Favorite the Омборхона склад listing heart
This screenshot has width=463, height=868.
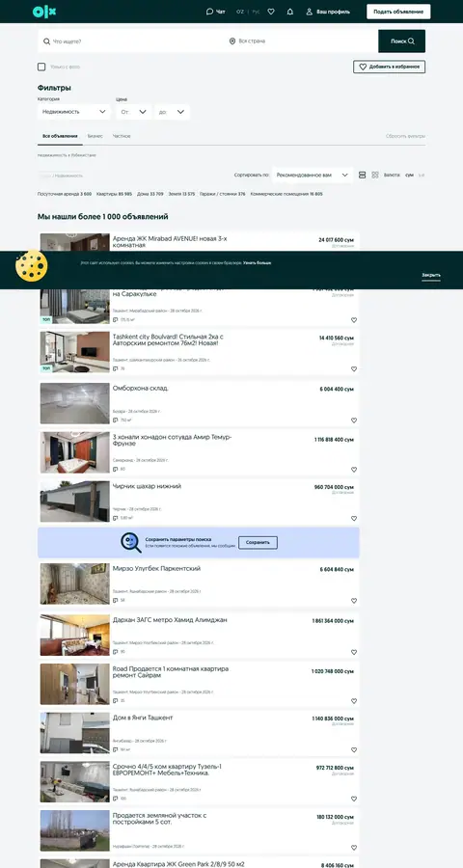pyautogui.click(x=354, y=420)
